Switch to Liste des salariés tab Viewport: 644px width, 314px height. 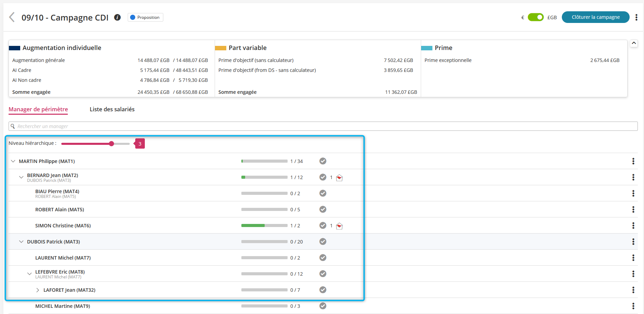click(112, 109)
